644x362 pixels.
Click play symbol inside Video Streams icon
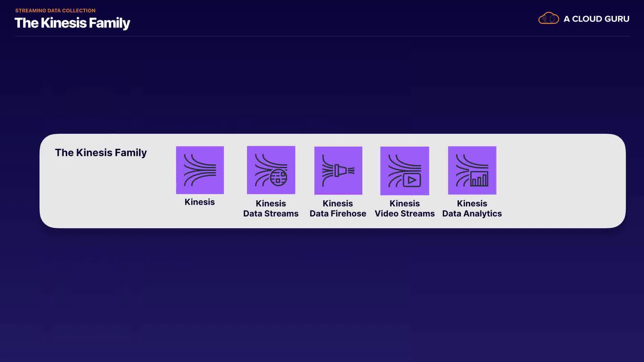412,180
